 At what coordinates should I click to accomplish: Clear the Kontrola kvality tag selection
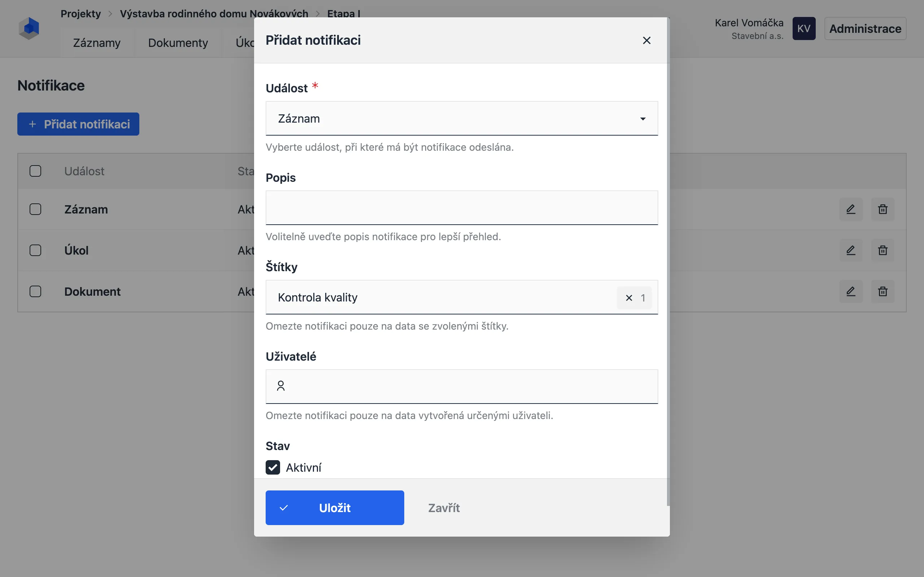click(x=629, y=298)
